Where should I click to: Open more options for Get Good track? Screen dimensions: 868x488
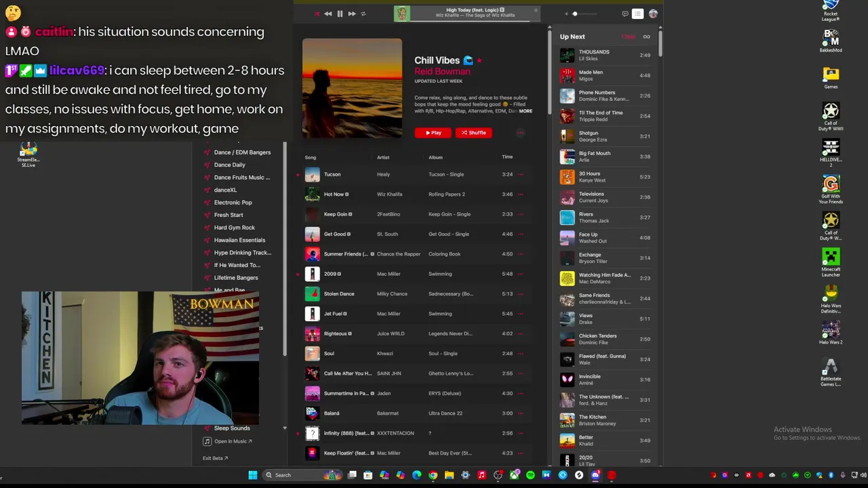click(x=521, y=234)
